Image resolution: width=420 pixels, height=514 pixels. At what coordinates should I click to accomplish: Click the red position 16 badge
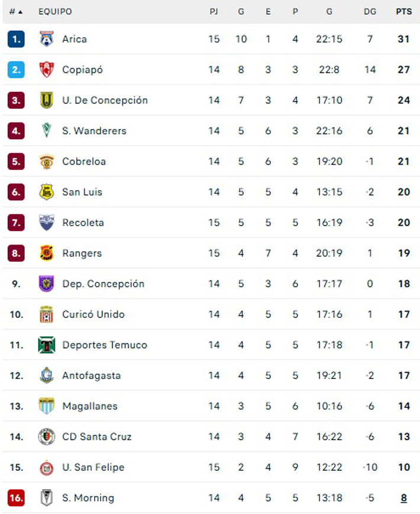coord(16,498)
